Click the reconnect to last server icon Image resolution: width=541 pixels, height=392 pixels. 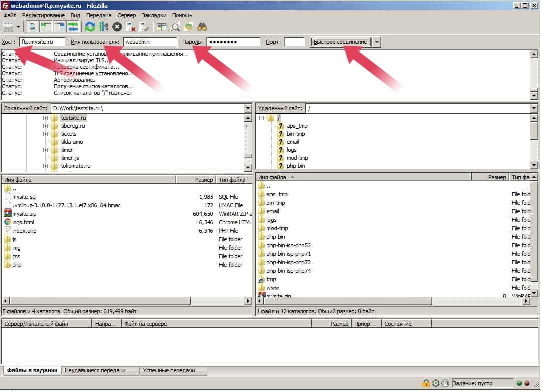pyautogui.click(x=144, y=27)
